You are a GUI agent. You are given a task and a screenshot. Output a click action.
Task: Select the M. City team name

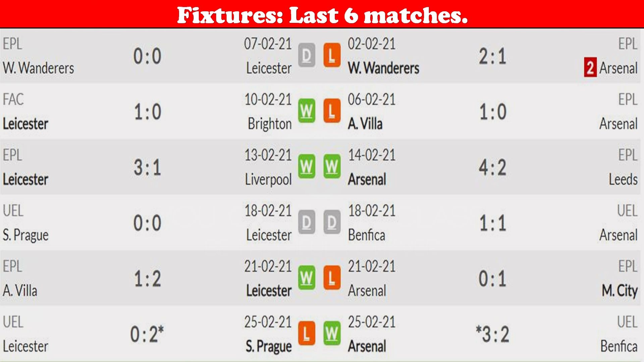pyautogui.click(x=620, y=291)
